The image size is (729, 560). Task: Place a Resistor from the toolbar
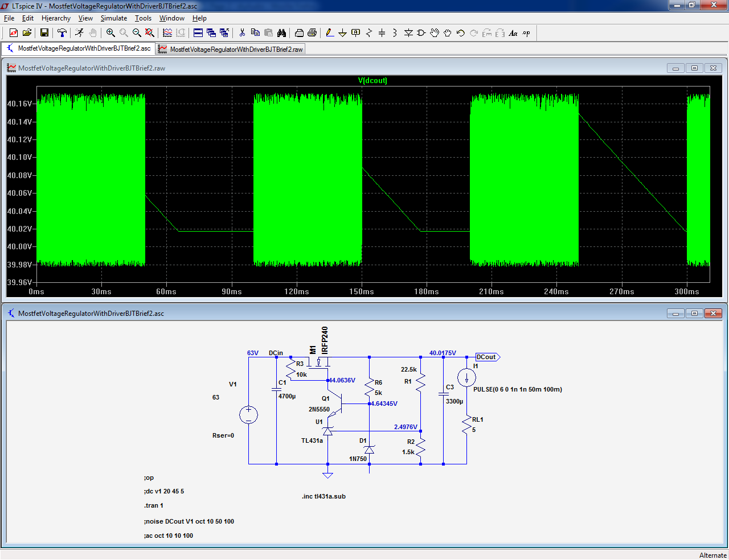tap(369, 33)
